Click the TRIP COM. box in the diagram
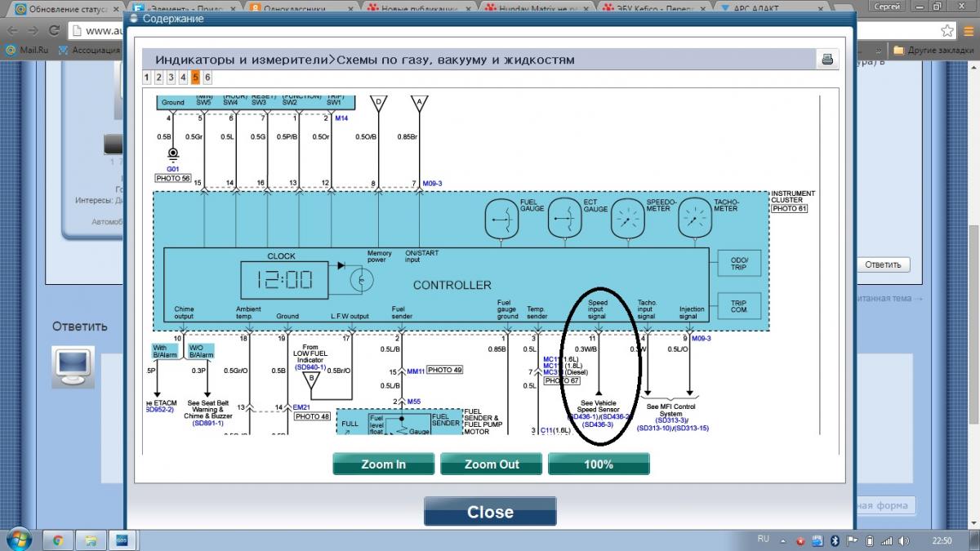The width and height of the screenshot is (980, 551). (739, 305)
